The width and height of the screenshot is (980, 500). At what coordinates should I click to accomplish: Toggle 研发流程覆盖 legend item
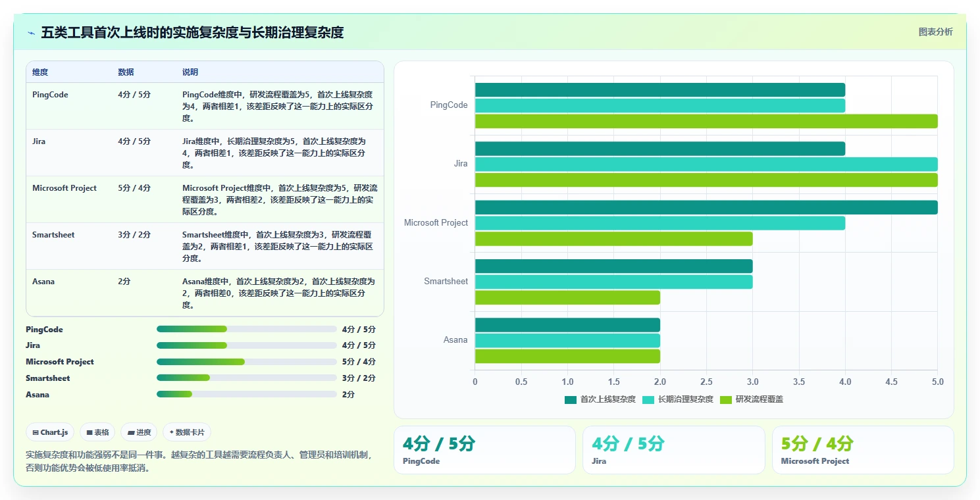(752, 399)
